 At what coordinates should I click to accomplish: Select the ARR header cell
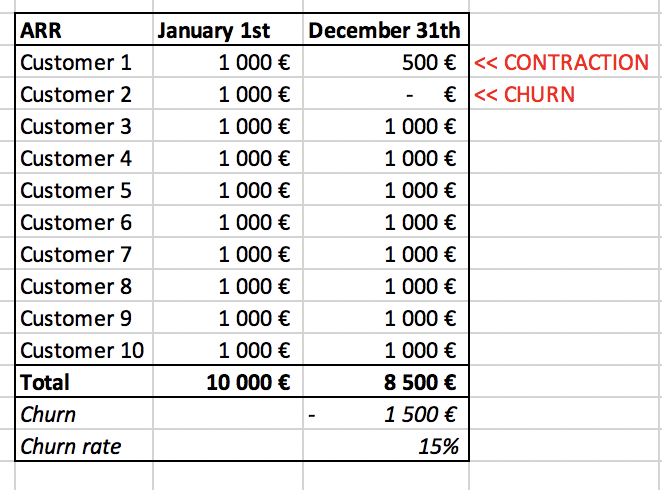[84, 30]
